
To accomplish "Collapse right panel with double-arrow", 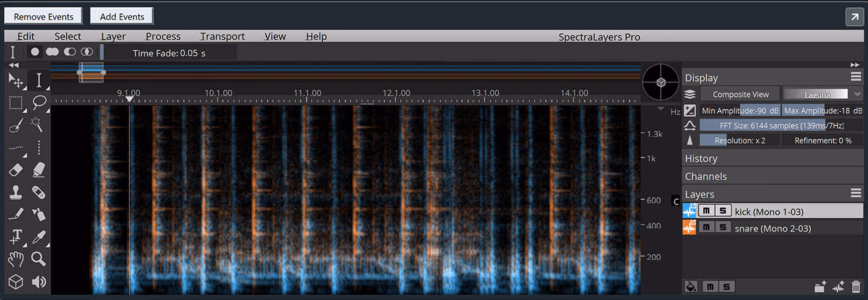I will 855,64.
